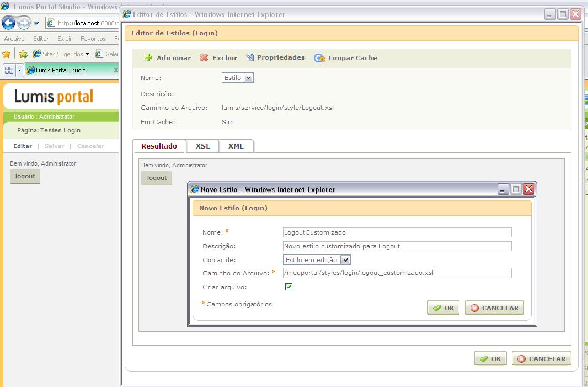Toggle the Criar arquivo checkbox
588x387 pixels.
[x=288, y=287]
